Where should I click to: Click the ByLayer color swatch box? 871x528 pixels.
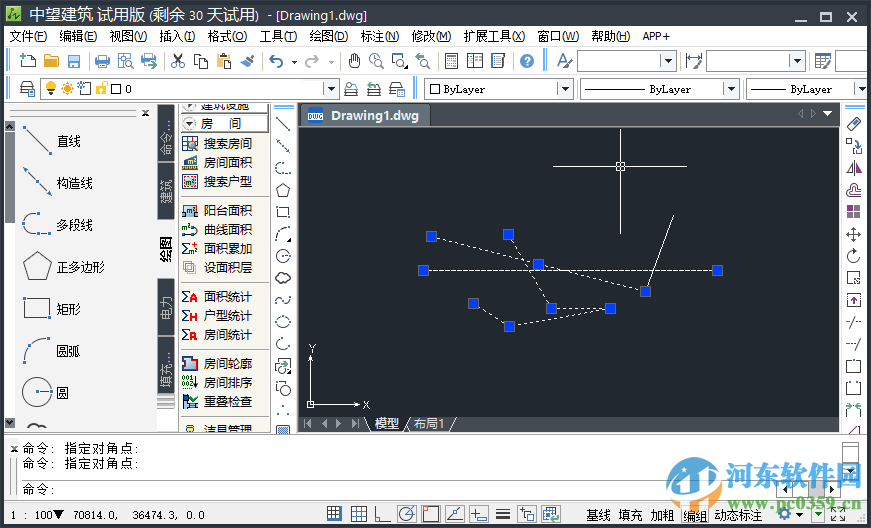click(435, 89)
